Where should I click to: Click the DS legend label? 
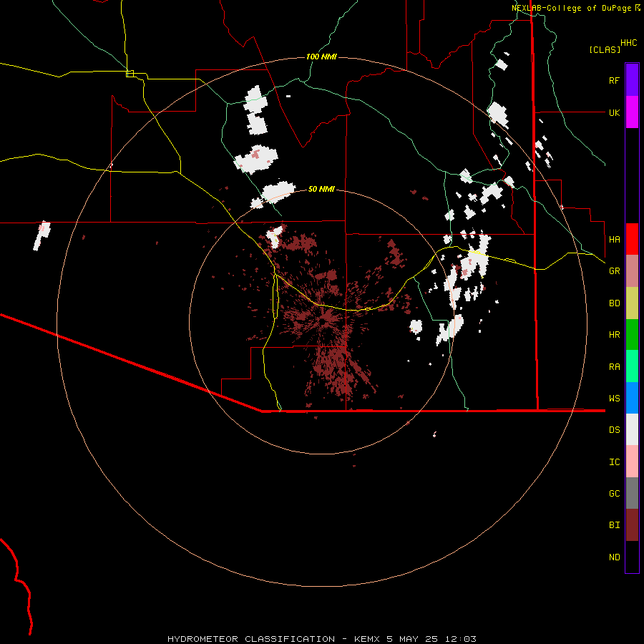tap(615, 430)
